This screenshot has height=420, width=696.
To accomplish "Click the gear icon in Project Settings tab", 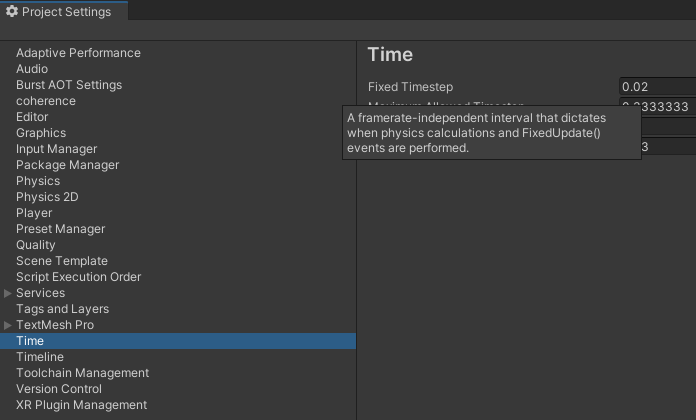I will pyautogui.click(x=12, y=12).
